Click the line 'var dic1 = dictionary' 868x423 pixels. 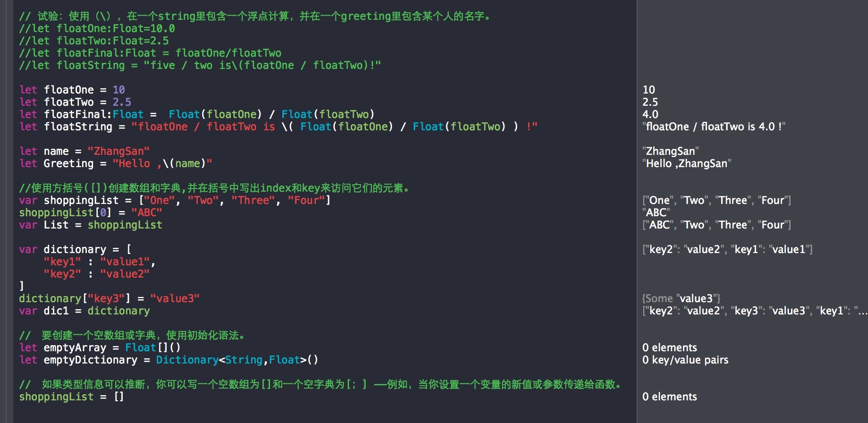(85, 311)
